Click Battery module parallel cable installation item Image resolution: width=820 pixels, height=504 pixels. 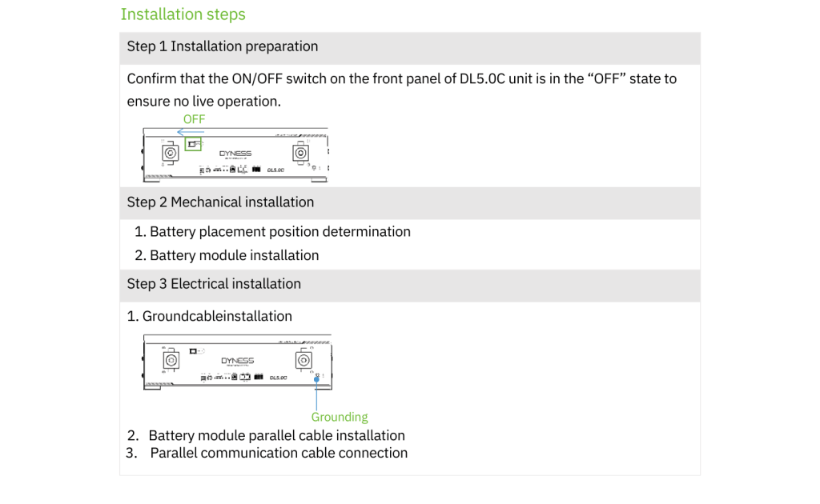click(276, 436)
